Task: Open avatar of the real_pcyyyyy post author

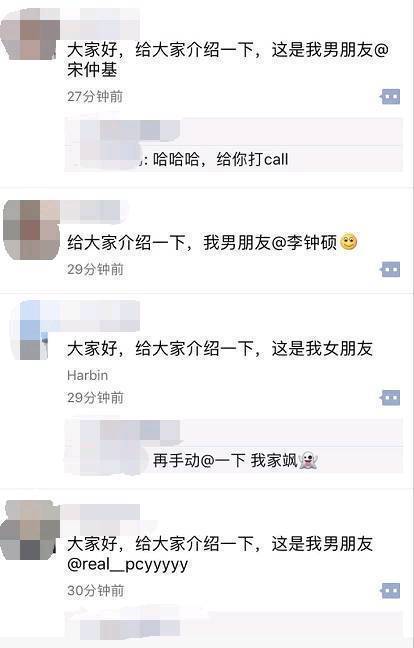Action: pyautogui.click(x=30, y=530)
